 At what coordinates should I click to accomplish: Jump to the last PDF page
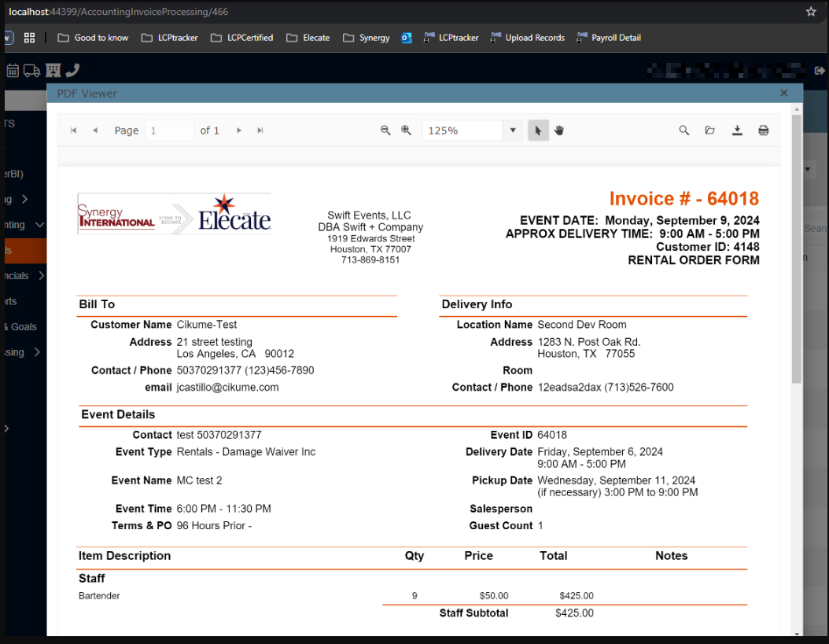(260, 131)
